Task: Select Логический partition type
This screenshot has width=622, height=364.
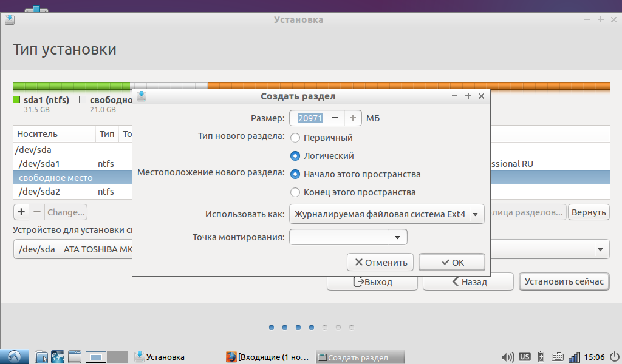Action: pyautogui.click(x=322, y=156)
